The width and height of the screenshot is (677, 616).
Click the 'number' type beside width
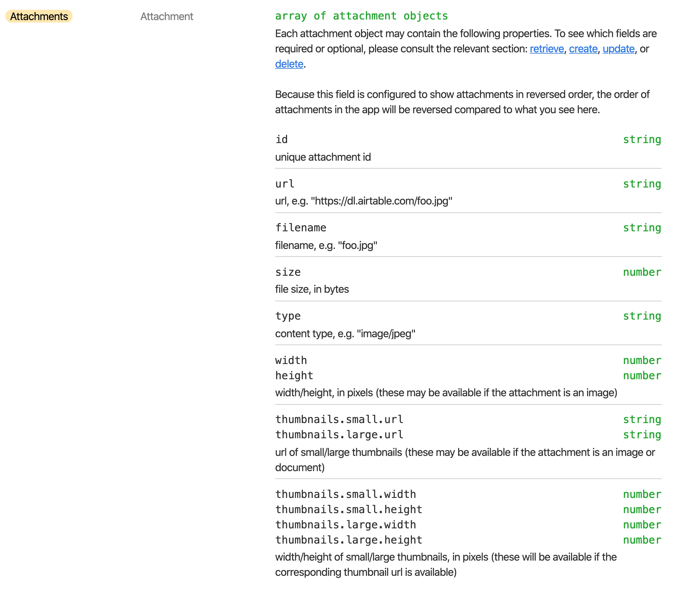pos(642,360)
